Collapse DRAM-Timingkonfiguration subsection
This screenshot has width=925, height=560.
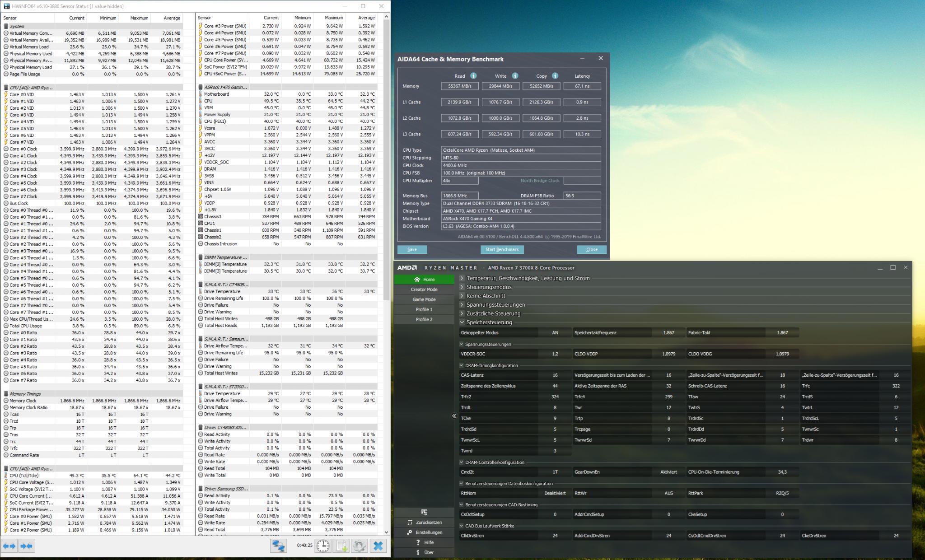(x=461, y=365)
